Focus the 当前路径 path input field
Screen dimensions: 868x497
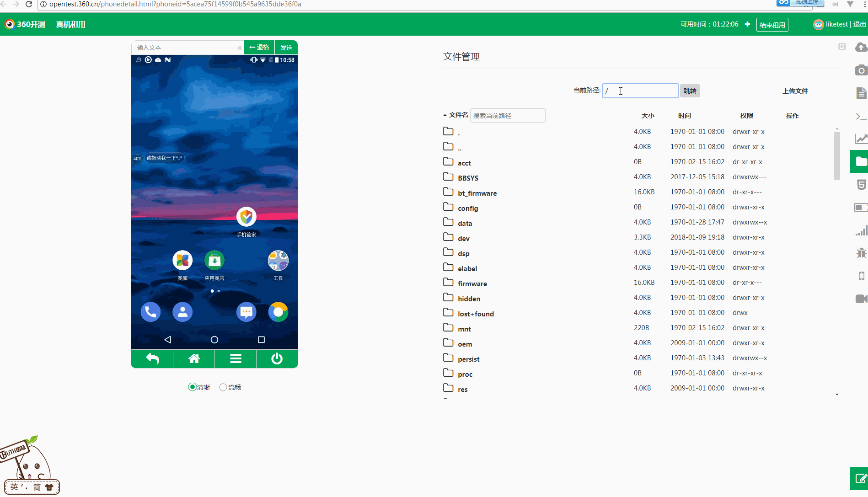click(640, 91)
